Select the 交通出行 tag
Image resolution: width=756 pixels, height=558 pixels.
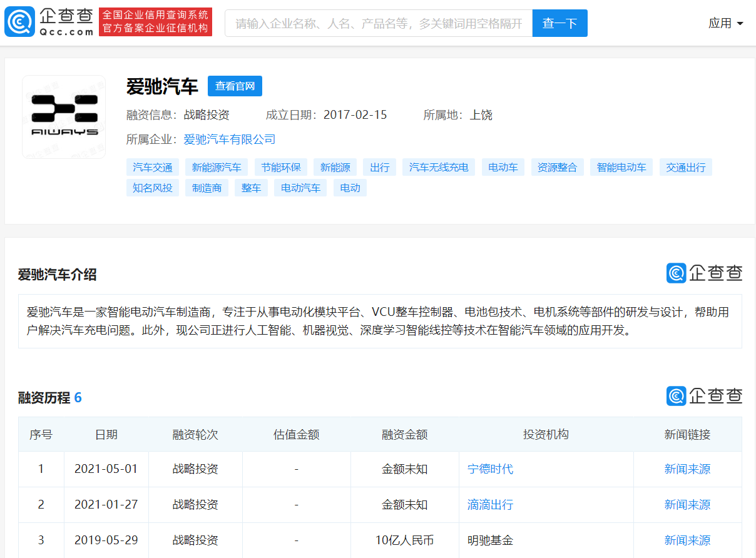[686, 167]
